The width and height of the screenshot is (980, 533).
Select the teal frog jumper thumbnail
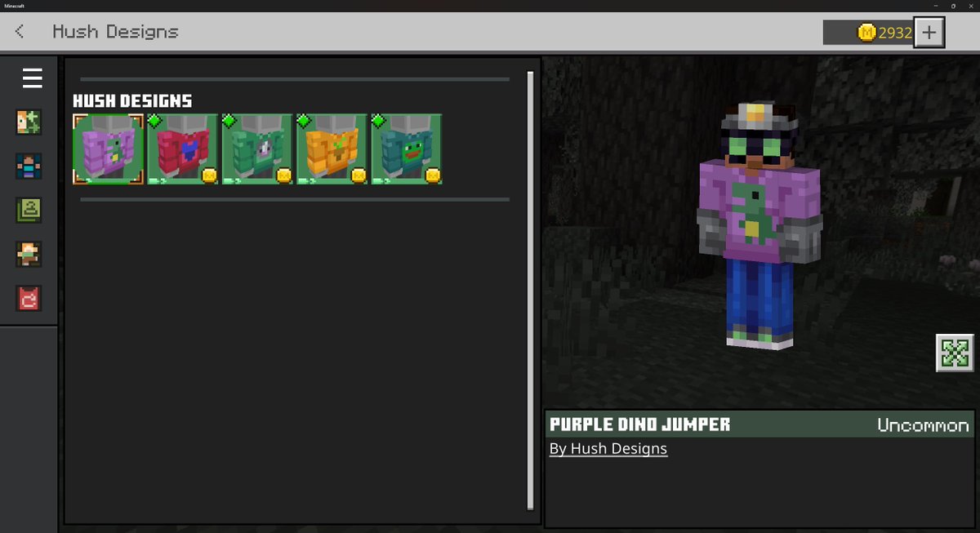click(407, 149)
